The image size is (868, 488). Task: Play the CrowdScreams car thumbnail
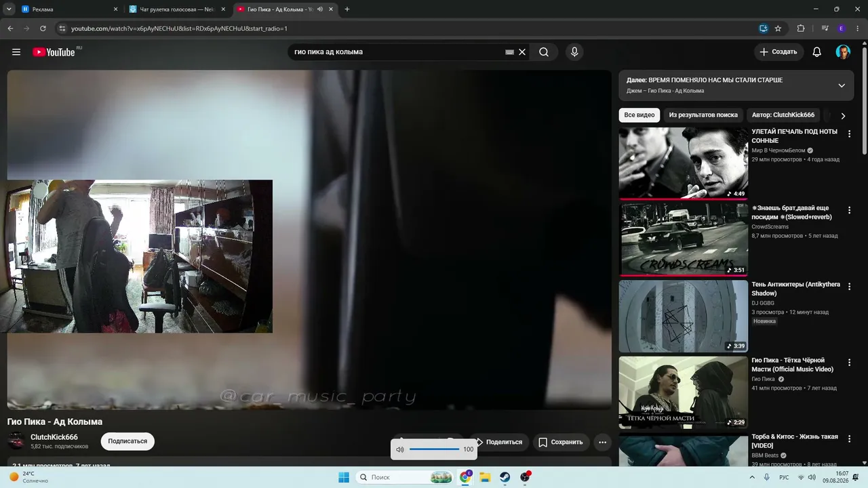click(684, 240)
